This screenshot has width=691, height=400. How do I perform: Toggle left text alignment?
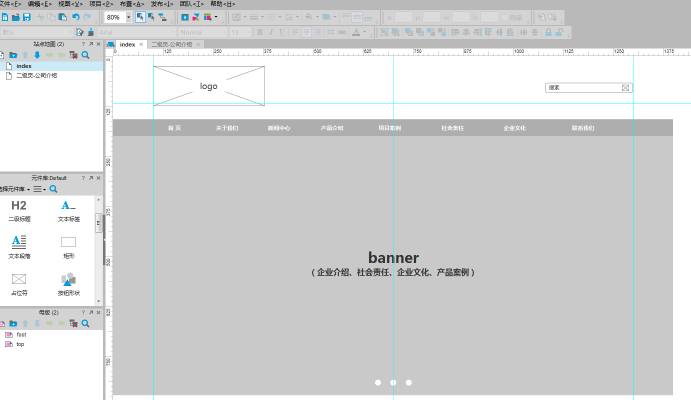coord(295,32)
